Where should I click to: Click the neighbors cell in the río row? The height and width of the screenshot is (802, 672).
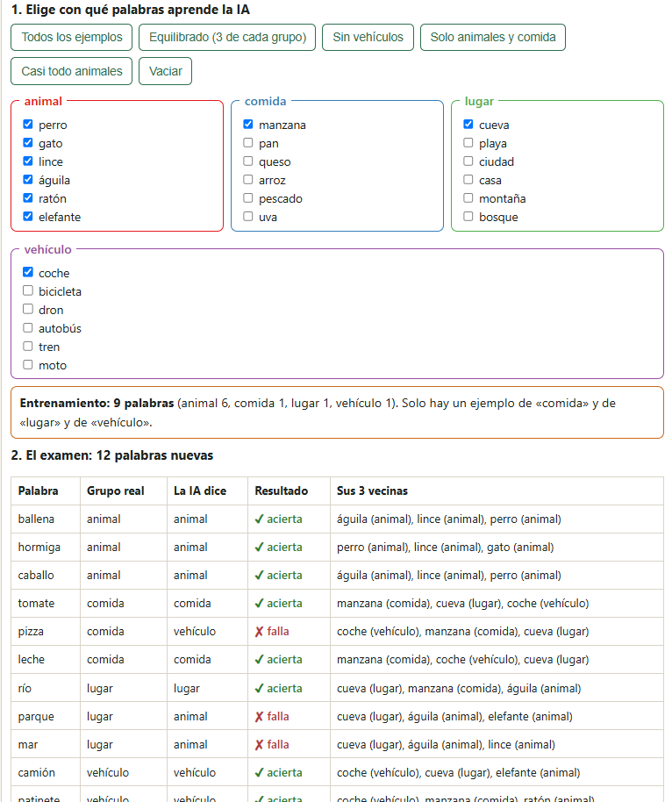point(497,689)
